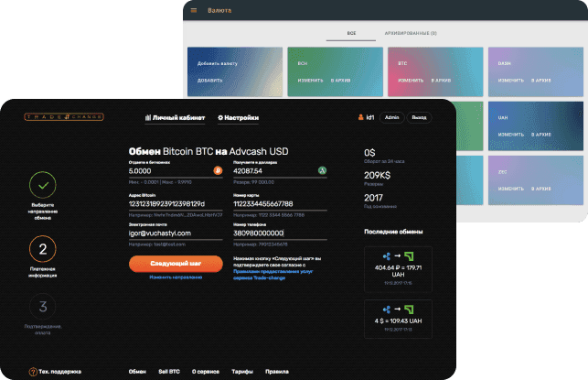Click the Bitcoin coin icon in amount field

tap(218, 170)
